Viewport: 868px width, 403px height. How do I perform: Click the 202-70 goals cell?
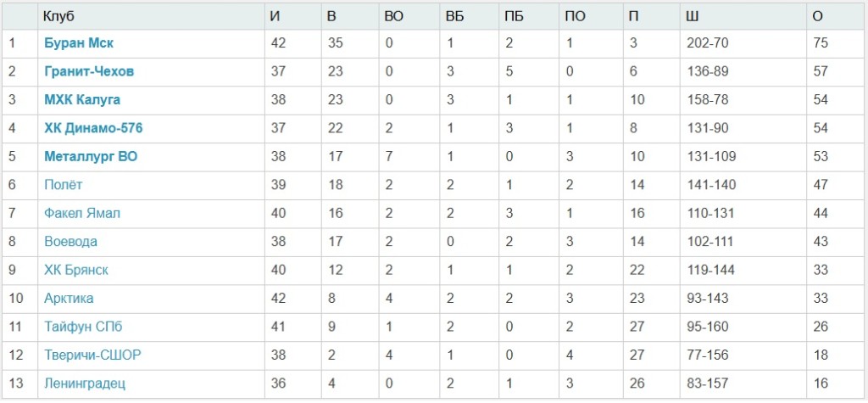click(706, 43)
